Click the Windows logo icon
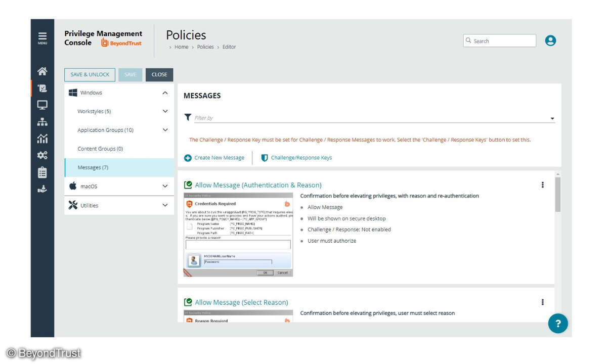Viewport: 607px width, 364px height. click(73, 93)
